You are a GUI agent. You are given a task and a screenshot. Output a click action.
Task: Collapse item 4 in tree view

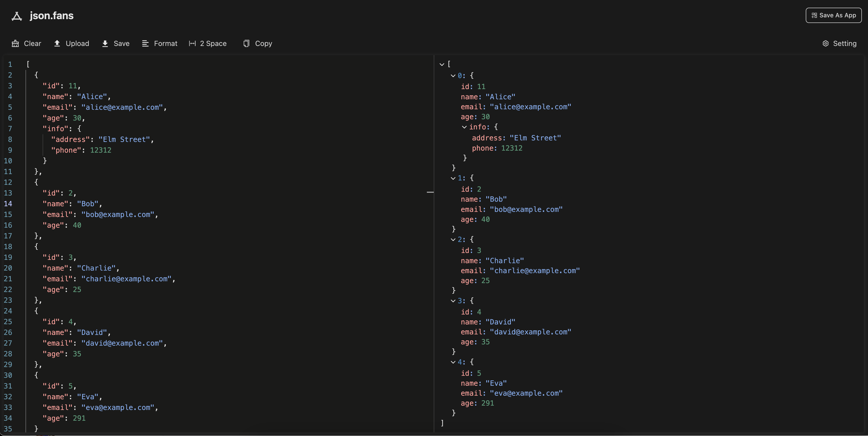[x=453, y=362]
